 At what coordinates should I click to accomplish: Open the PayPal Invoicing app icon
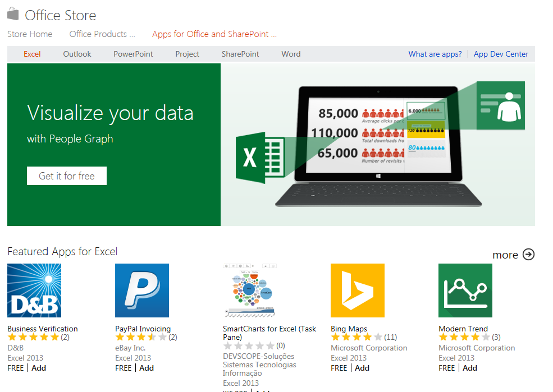click(x=142, y=290)
